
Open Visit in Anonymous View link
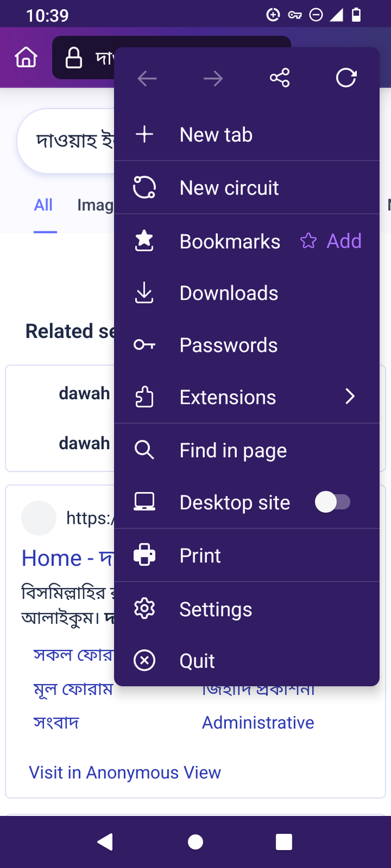tap(125, 773)
